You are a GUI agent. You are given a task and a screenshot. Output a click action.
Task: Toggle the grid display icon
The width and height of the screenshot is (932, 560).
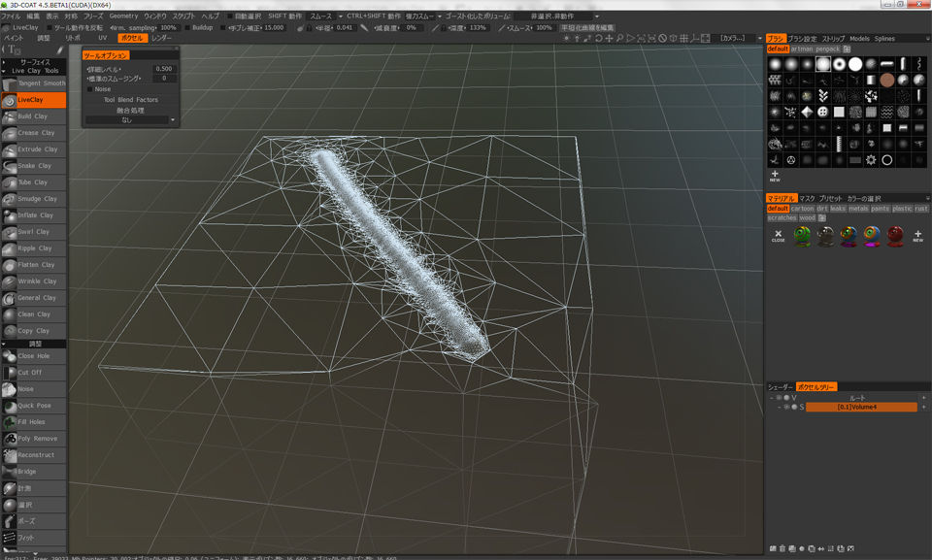[x=684, y=38]
